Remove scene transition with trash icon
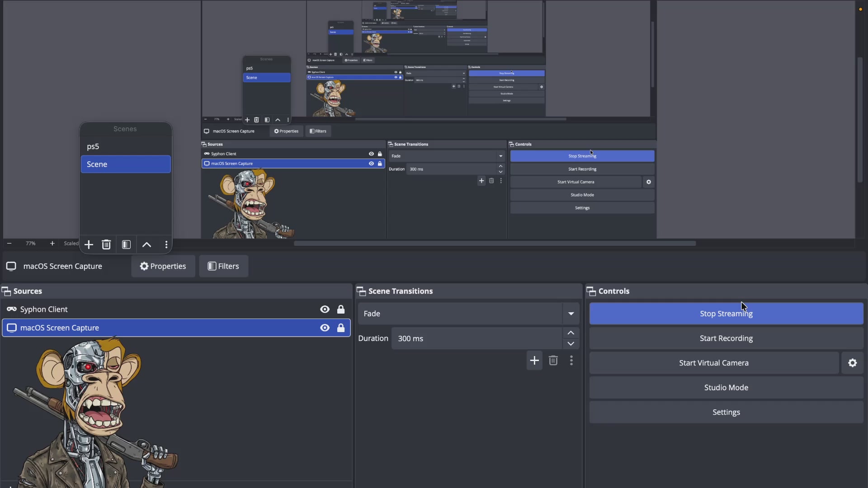 click(553, 361)
